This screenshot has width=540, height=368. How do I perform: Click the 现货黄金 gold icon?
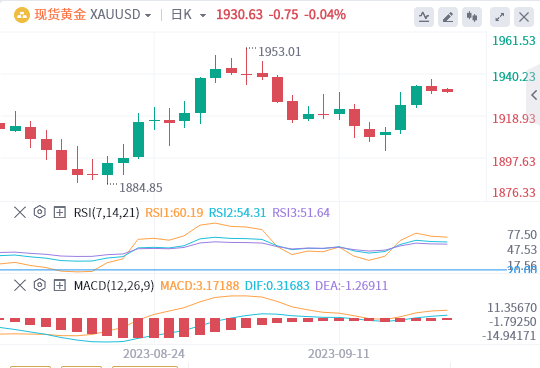pyautogui.click(x=22, y=15)
